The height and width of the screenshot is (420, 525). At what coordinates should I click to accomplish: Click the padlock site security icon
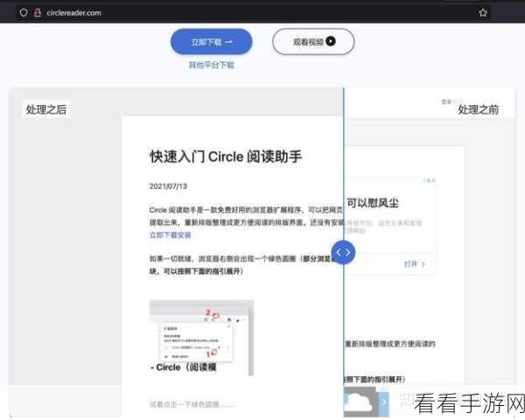38,13
